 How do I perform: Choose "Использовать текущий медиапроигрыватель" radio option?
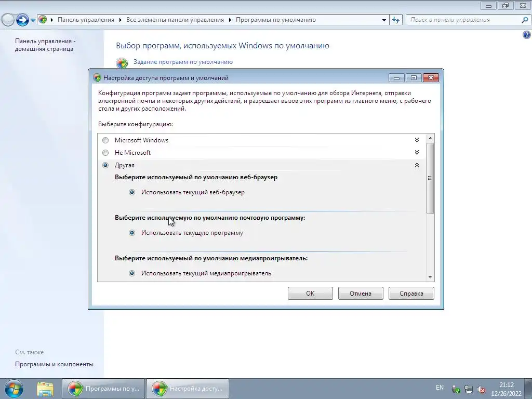132,273
